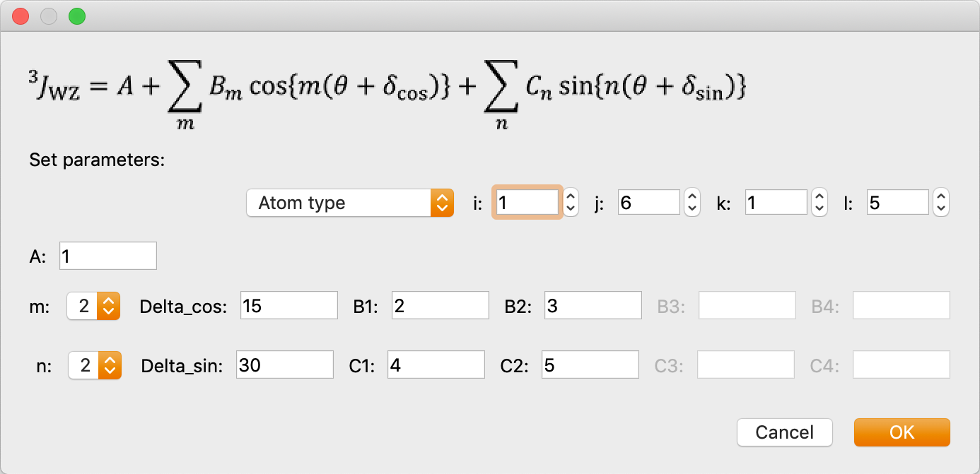Viewport: 980px width, 474px height.
Task: Edit the Delta_sin input field
Action: tap(284, 365)
